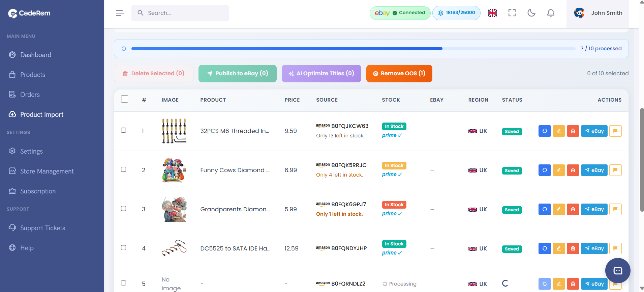Edit the DC5525 to SATA product
This screenshot has width=644, height=292.
559,248
